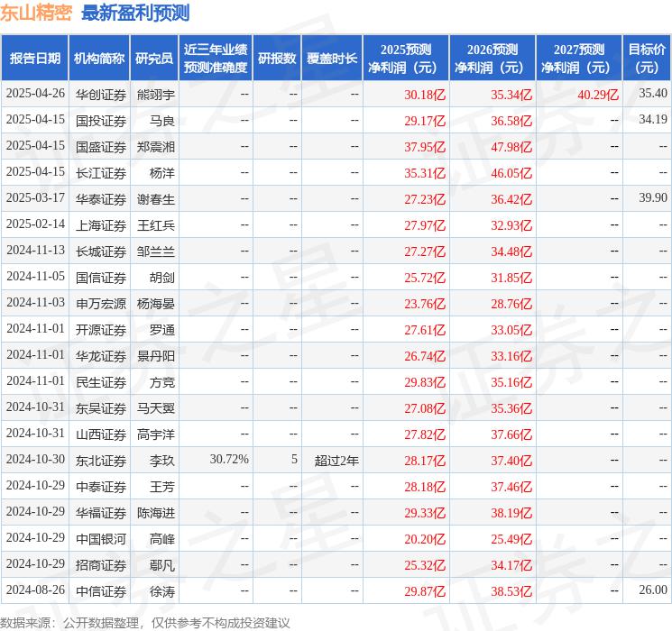
Task: Click target price 26.00
Action: (653, 590)
